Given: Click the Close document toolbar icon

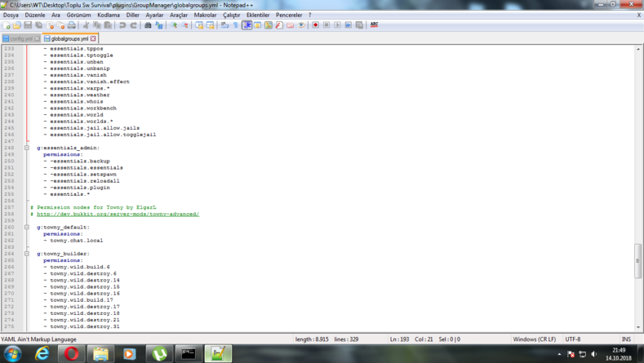Looking at the screenshot, I should pos(50,25).
